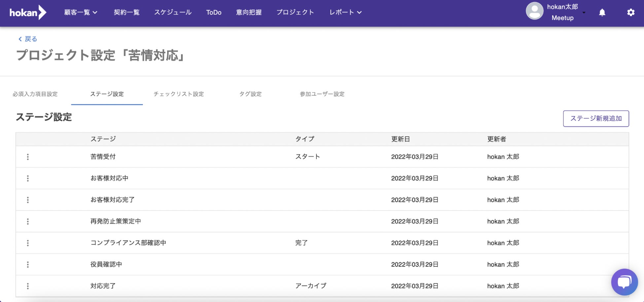Screen dimensions: 644x302
Task: Open the kebab menu for 役員確認中 row
Action: (x=28, y=265)
